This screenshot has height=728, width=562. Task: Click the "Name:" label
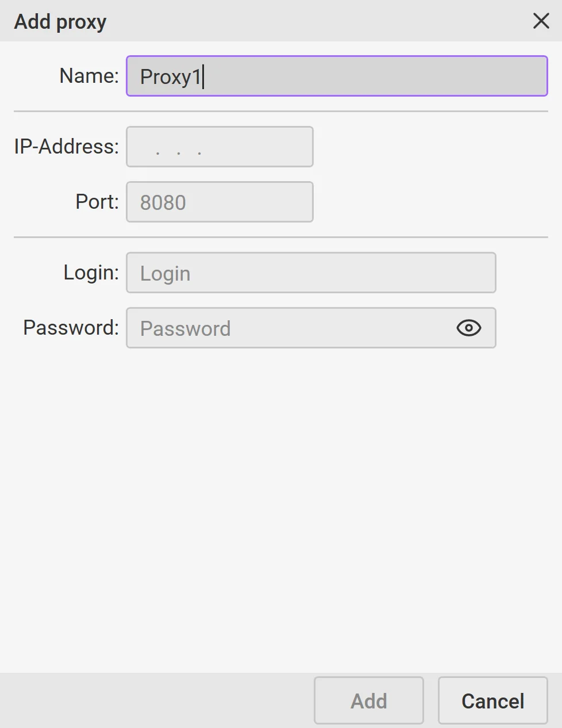(89, 76)
